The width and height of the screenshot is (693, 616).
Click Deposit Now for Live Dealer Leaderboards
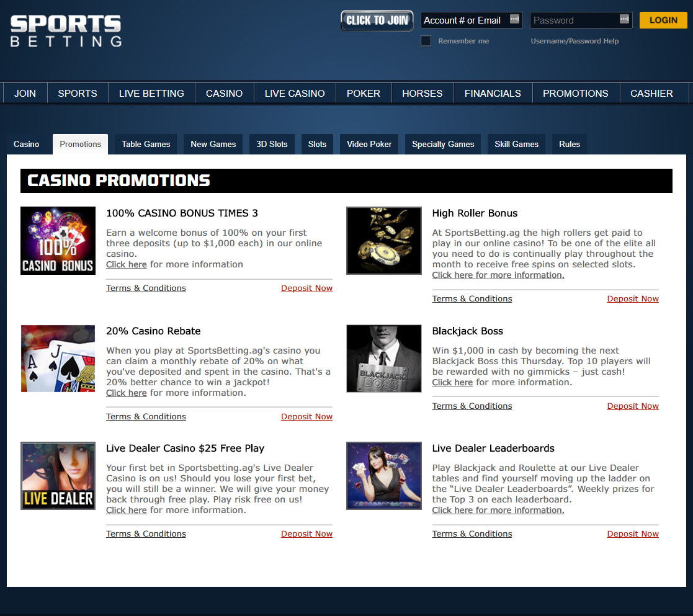click(x=633, y=534)
